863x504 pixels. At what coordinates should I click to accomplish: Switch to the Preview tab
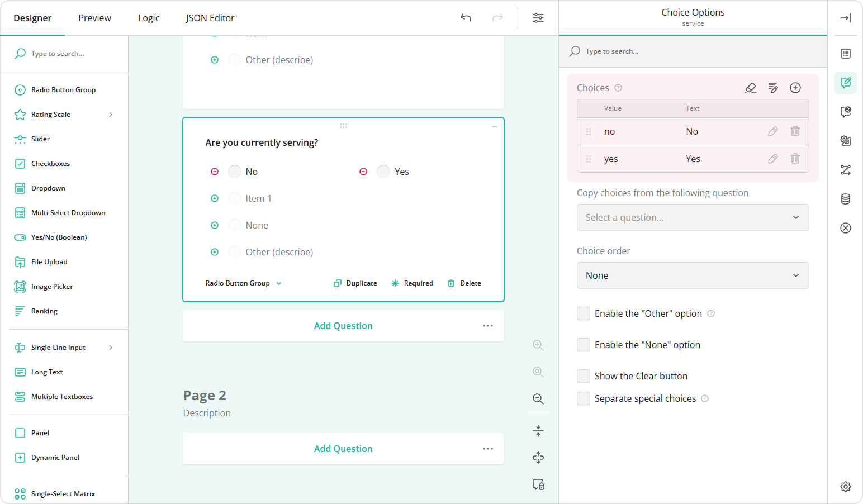point(94,17)
